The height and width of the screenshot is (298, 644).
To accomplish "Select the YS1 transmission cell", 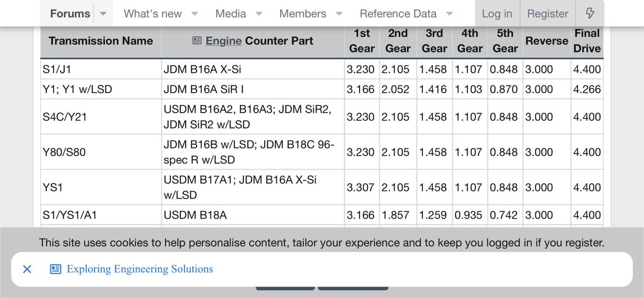I will point(100,188).
